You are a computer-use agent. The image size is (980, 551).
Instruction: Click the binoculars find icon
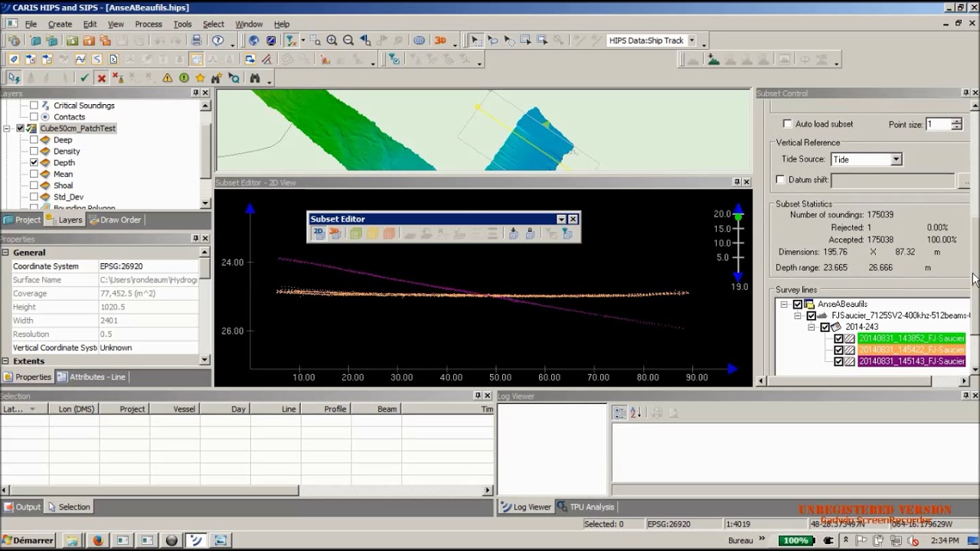point(255,78)
